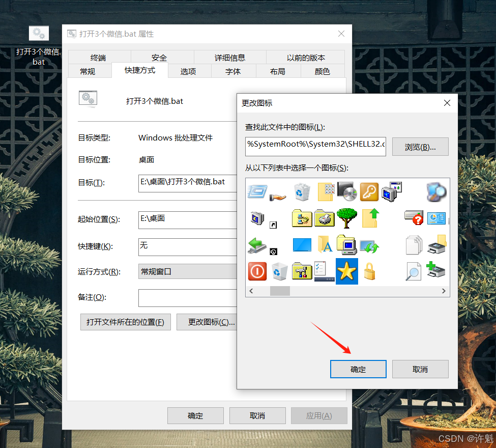Choose the blue control panel chart icon
This screenshot has height=448, width=496.
(436, 218)
